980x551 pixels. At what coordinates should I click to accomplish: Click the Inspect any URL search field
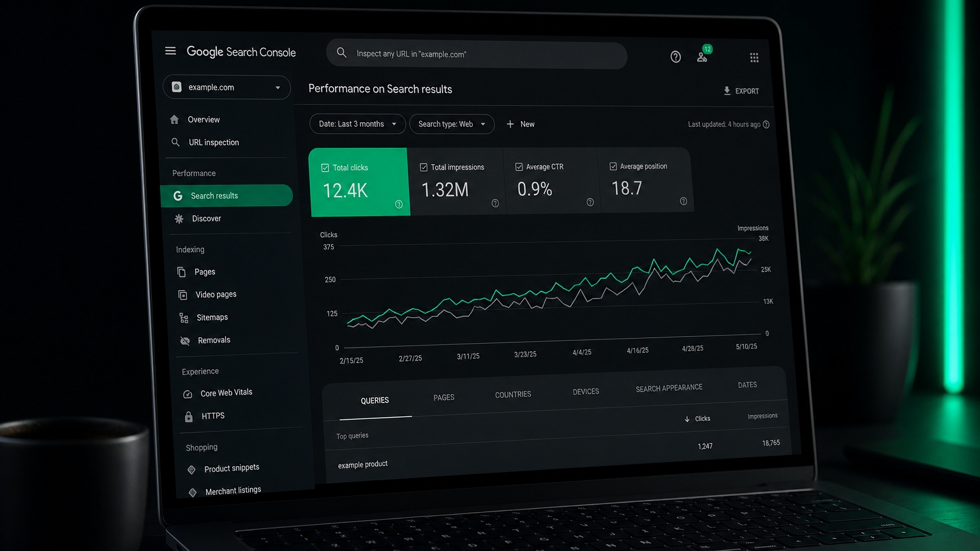point(477,54)
